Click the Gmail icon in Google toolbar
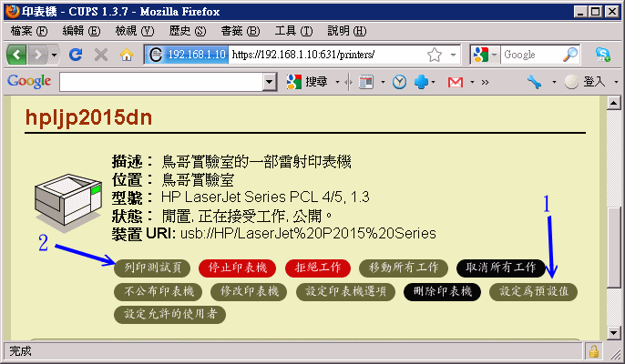Viewport: 625px width, 364px height. pos(455,82)
